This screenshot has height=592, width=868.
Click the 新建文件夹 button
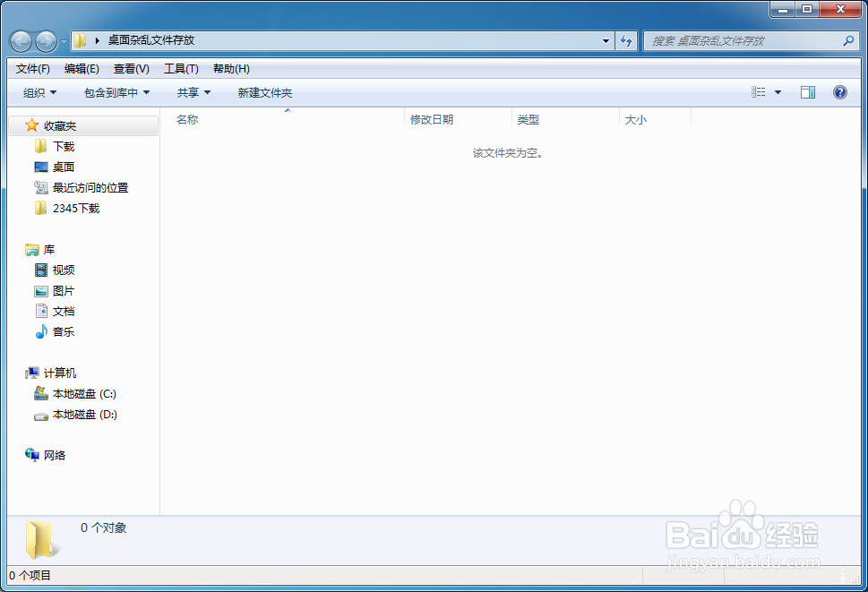click(x=263, y=92)
